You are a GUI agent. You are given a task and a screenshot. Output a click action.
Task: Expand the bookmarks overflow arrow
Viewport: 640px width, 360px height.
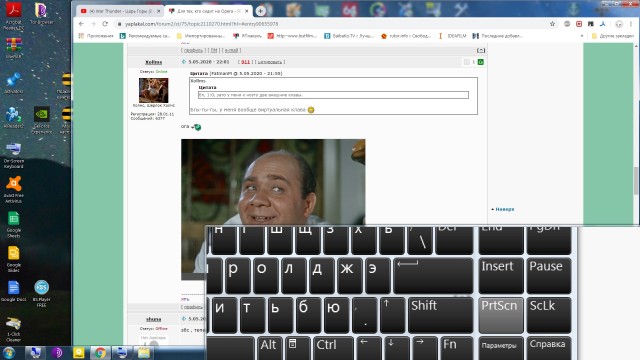tap(582, 36)
